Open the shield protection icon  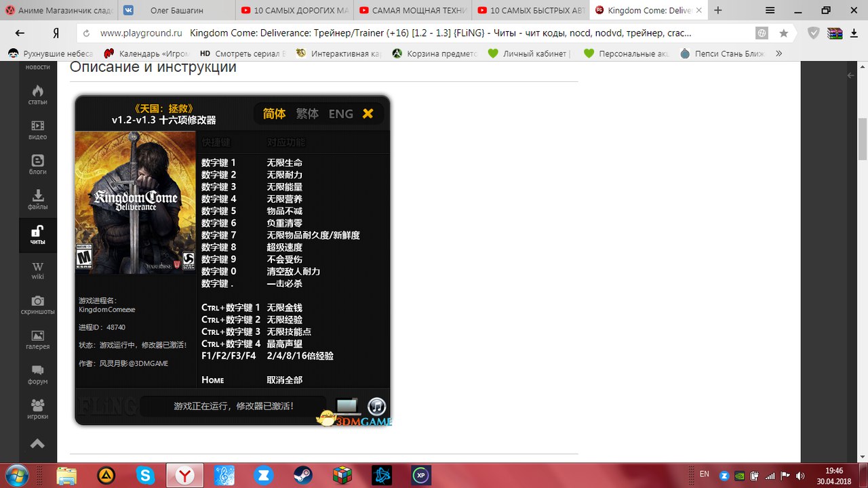click(814, 33)
